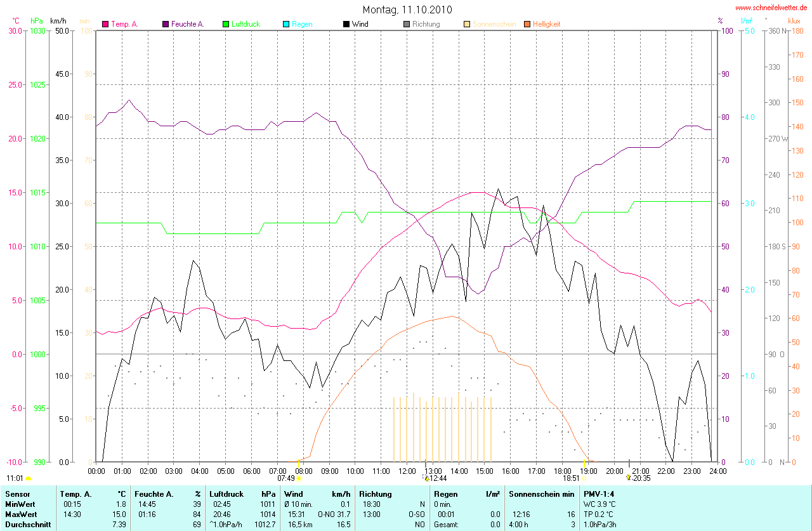
Task: Click the orange Helligkeit legend swatch
Action: coord(527,24)
